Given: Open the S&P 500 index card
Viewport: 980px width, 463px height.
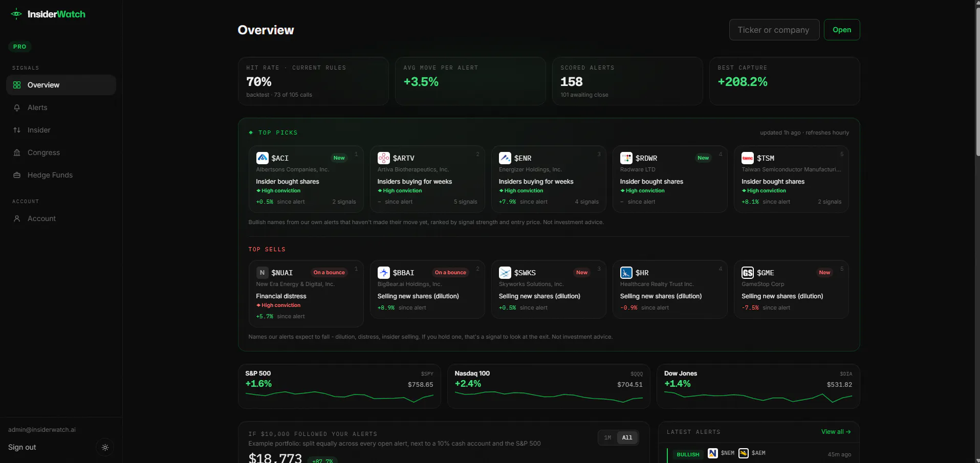Looking at the screenshot, I should pyautogui.click(x=339, y=386).
